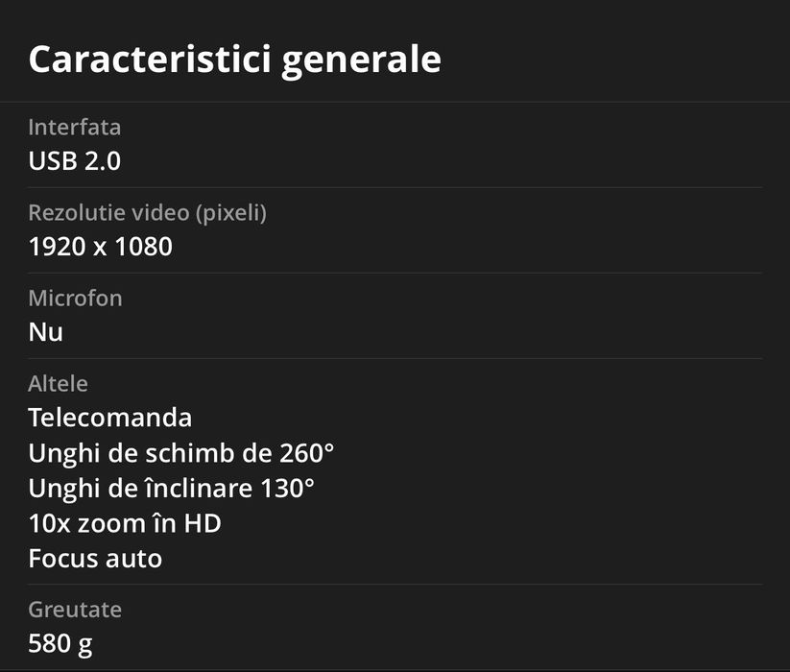Click the separator line under 1920 x 1080
The image size is (790, 672).
coord(395,273)
